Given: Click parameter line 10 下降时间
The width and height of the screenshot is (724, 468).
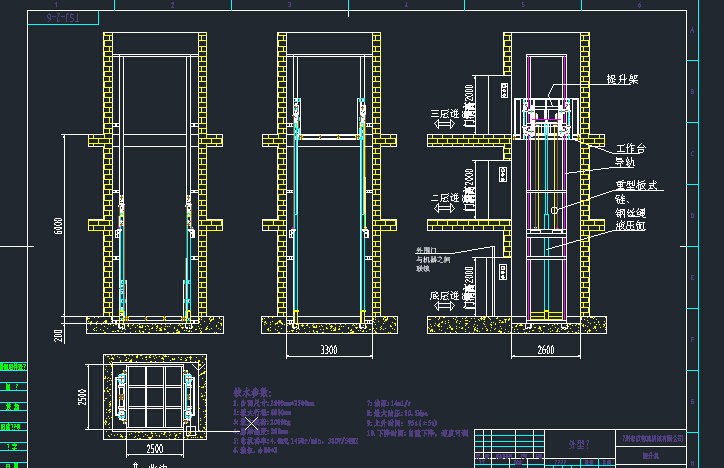Looking at the screenshot, I should tap(417, 433).
